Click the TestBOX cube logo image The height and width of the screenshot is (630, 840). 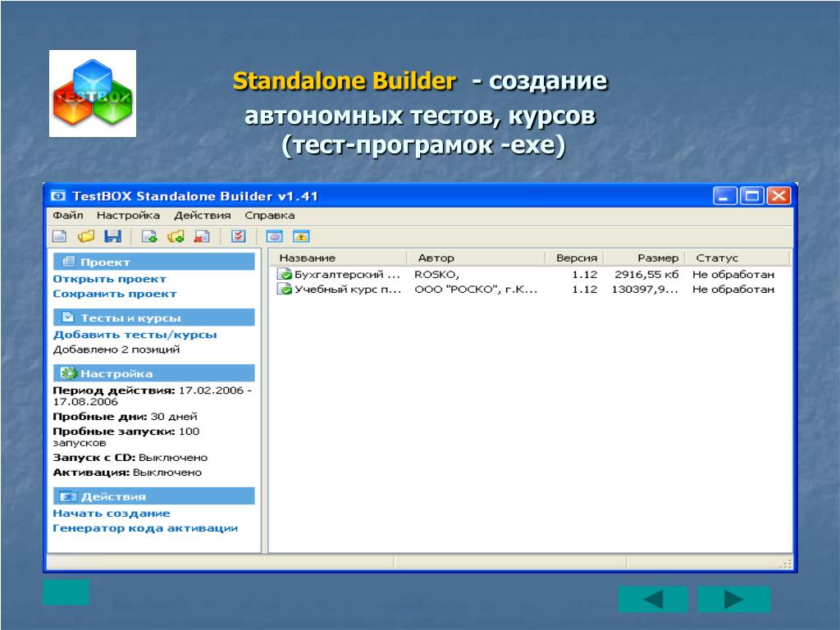(93, 94)
